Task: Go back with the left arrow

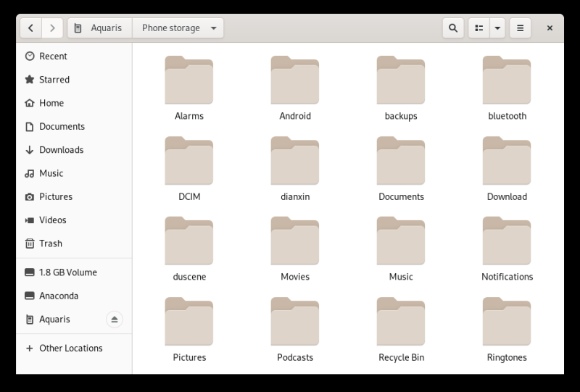Action: (30, 28)
